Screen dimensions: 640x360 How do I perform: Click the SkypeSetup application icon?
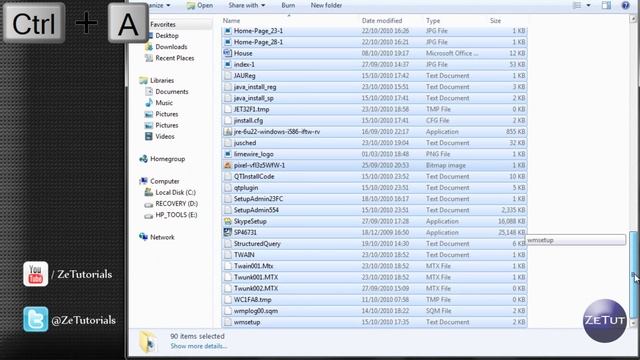[x=228, y=221]
